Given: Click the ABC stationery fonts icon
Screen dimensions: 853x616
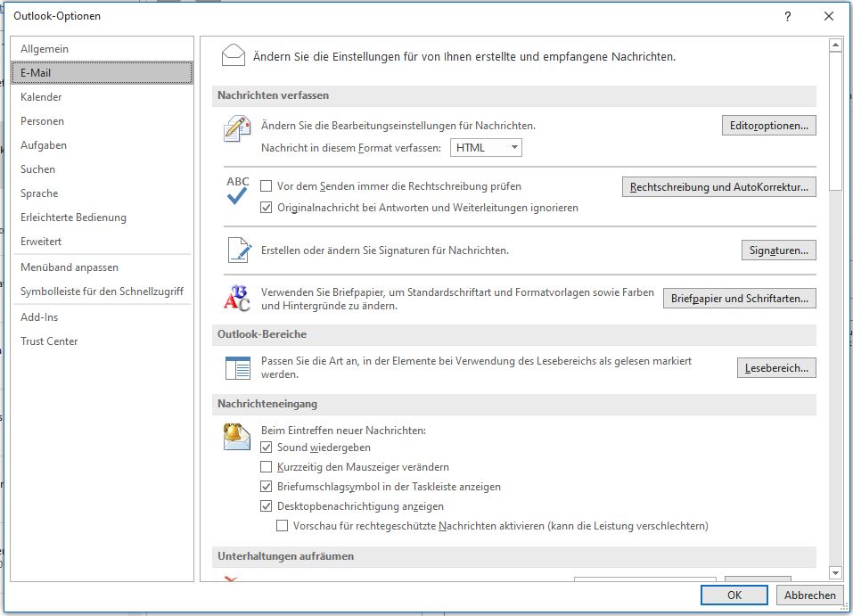Looking at the screenshot, I should [x=237, y=299].
